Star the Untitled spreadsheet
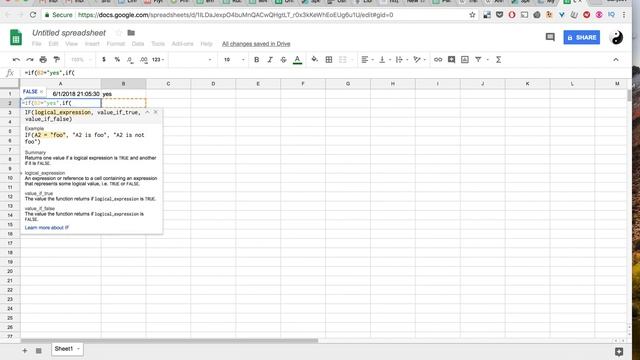Screen dimensions: 640x360 (118, 33)
